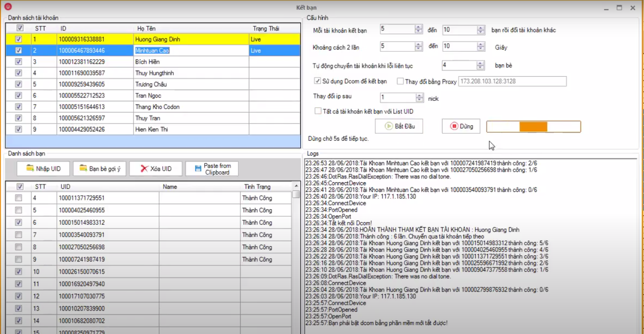Click the Họ Tên column header
Screen dimensions: 644x334
pyautogui.click(x=191, y=28)
